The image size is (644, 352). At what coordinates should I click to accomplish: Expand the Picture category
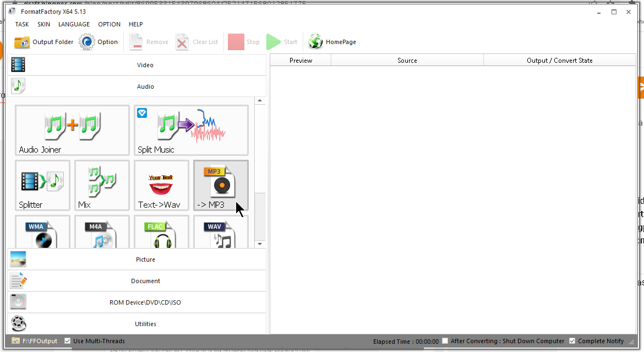(x=145, y=259)
